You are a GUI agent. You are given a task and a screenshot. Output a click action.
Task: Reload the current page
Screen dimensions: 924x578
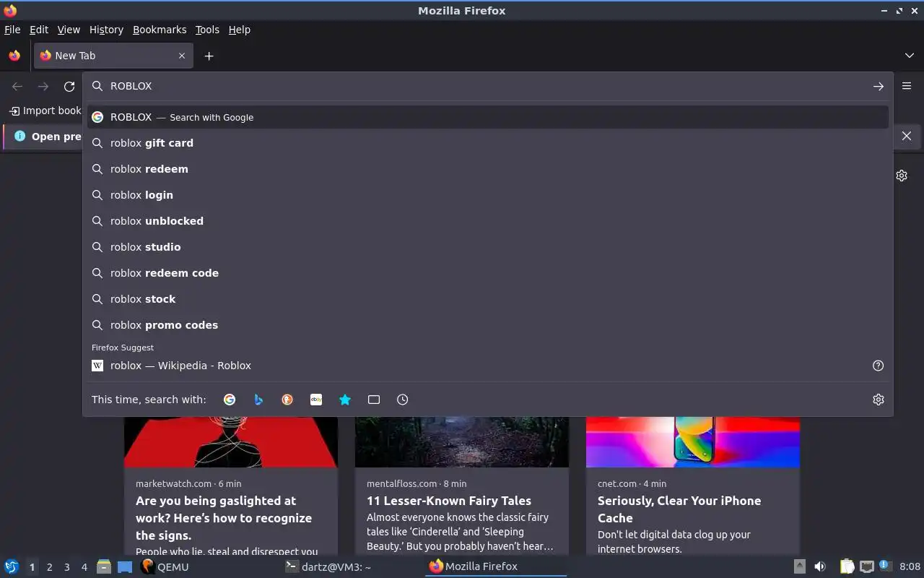coord(69,86)
